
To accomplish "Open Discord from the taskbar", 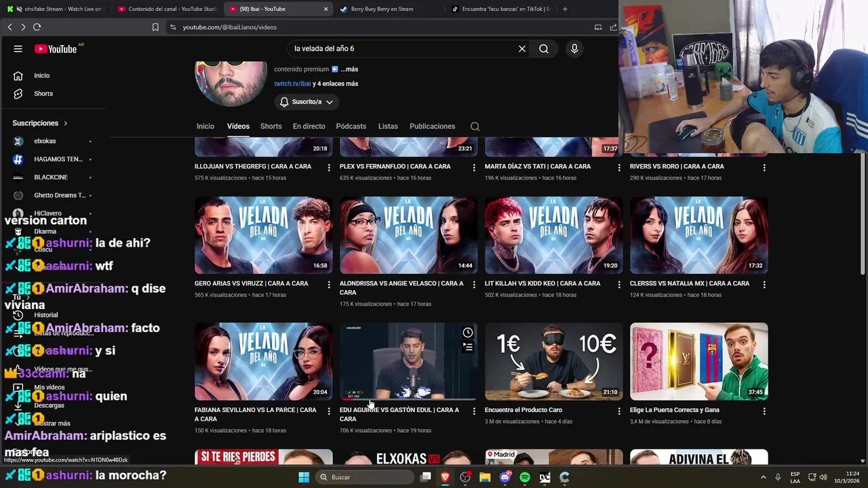I will point(505,477).
